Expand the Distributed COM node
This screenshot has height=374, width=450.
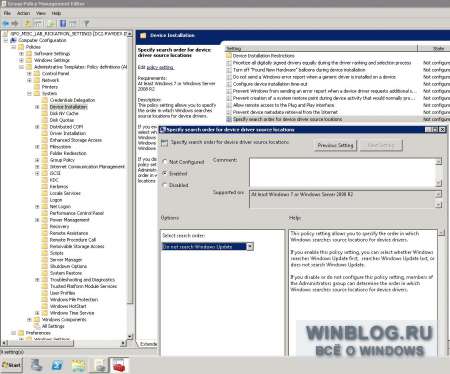coord(37,127)
